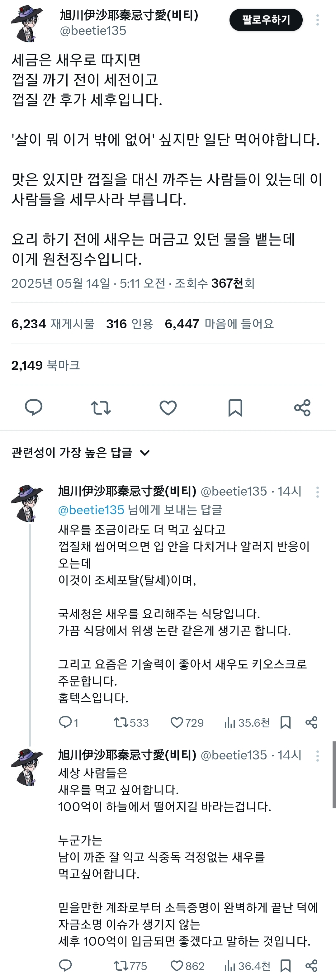Open the three-dot menu on the second reply
Image resolution: width=336 pixels, height=980 pixels.
tap(317, 755)
